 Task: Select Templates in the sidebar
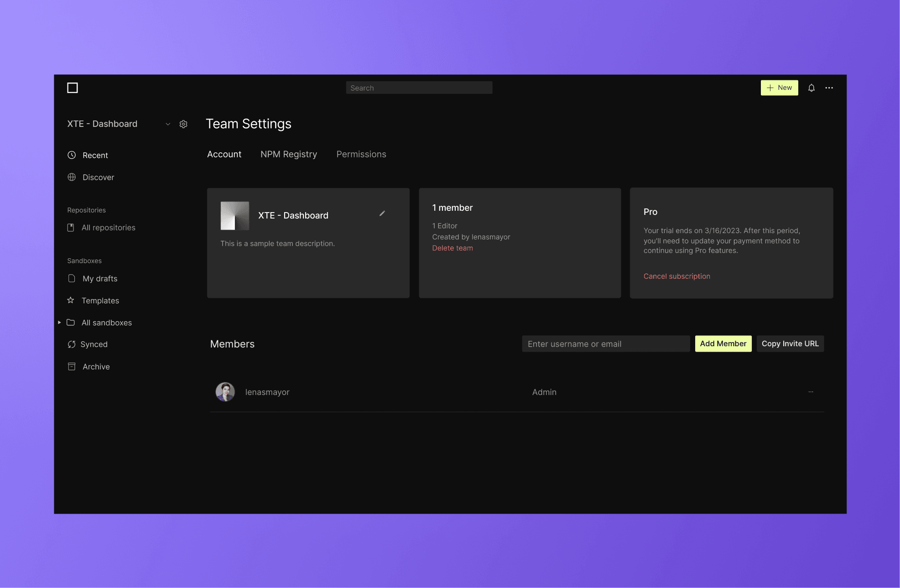tap(100, 300)
